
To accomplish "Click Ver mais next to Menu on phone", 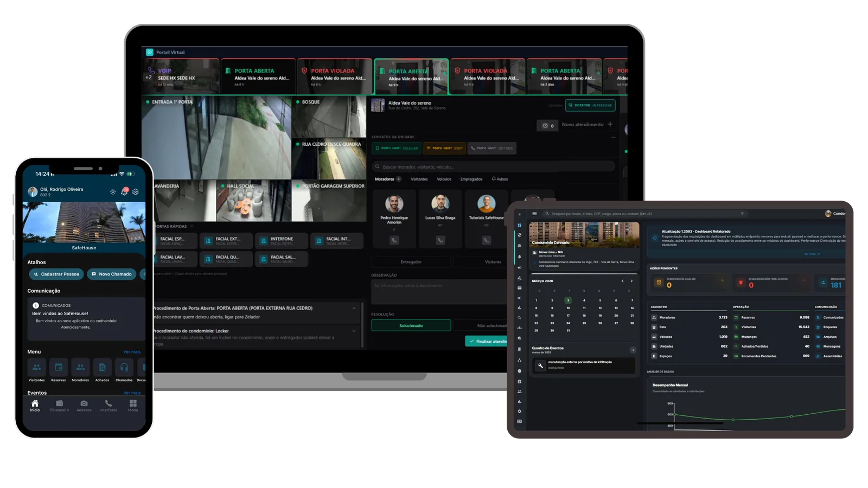I will click(132, 352).
